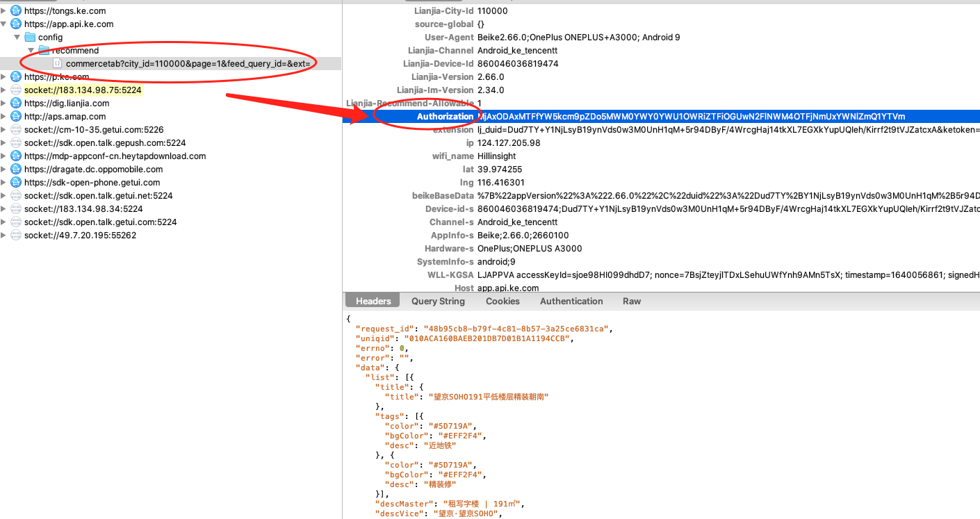Viewport: 980px width, 519px height.
Task: Switch to the Authentication tab
Action: (571, 301)
